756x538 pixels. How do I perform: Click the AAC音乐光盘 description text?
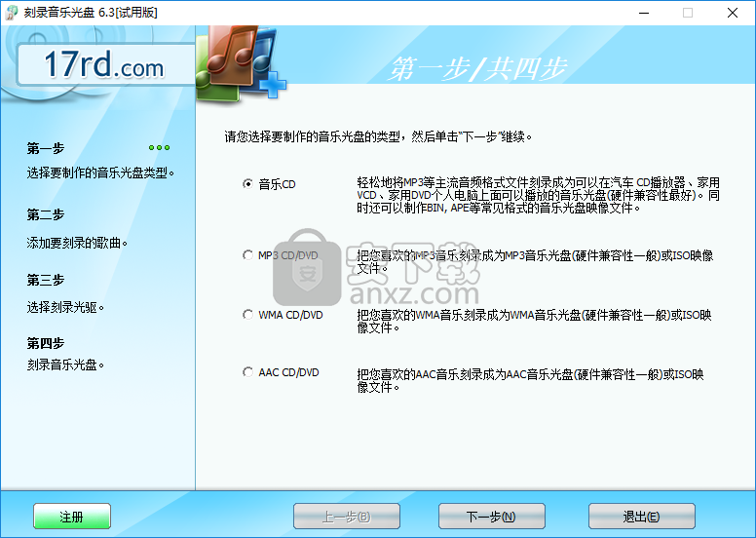(x=530, y=381)
